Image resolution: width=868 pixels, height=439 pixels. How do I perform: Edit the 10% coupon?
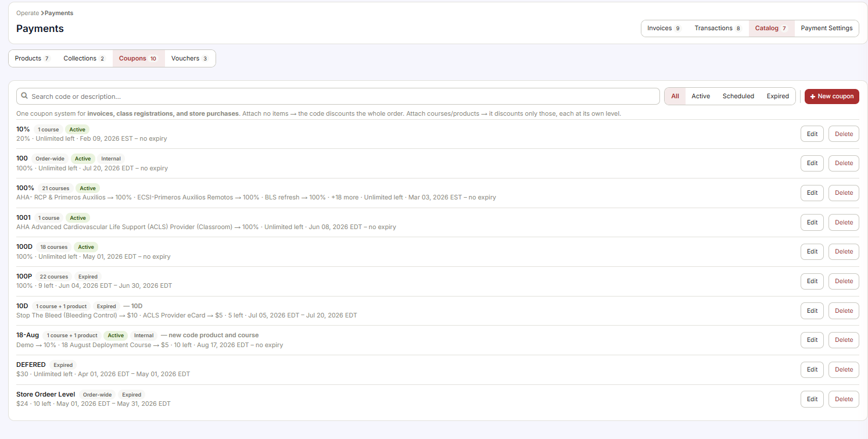(812, 134)
